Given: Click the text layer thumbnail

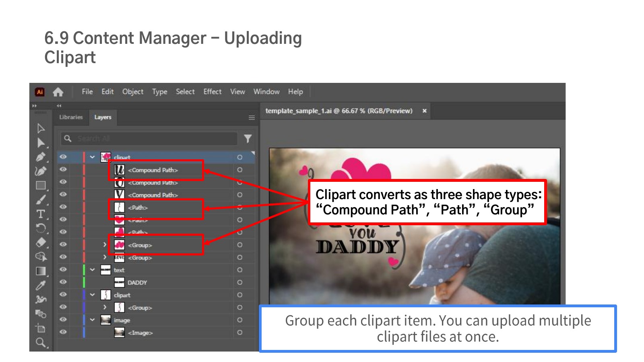Looking at the screenshot, I should coord(105,270).
